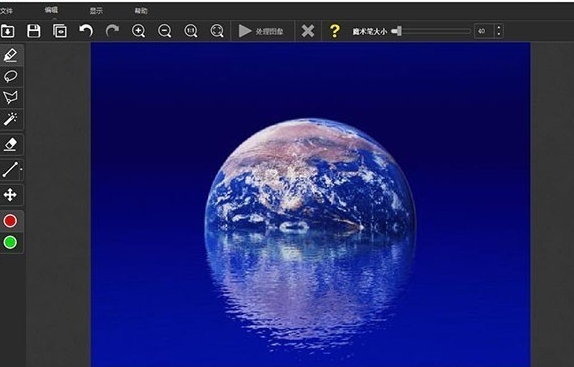The width and height of the screenshot is (574, 367).
Task: Select the marker tool in left toolbar
Action: (x=11, y=55)
